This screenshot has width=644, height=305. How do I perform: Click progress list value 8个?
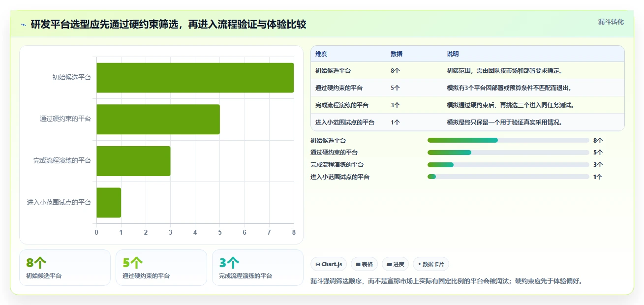[598, 140]
